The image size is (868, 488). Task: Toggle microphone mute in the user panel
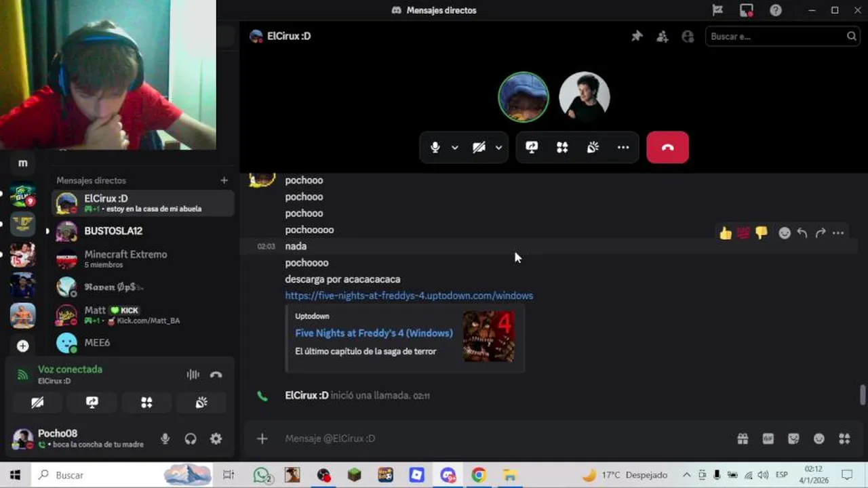click(x=165, y=439)
